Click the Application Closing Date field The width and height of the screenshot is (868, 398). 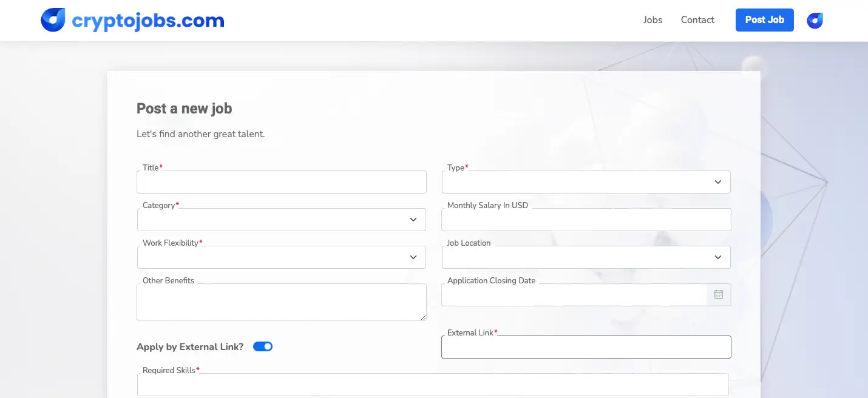(x=574, y=295)
